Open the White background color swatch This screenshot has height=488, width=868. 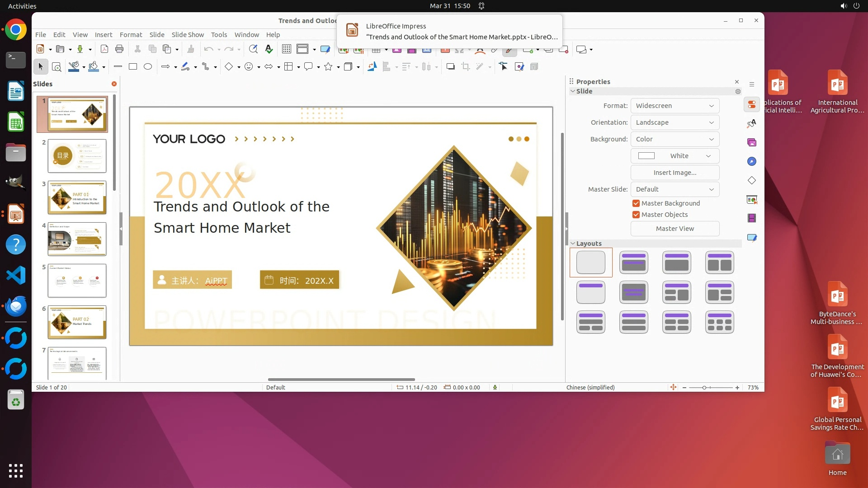tap(675, 156)
